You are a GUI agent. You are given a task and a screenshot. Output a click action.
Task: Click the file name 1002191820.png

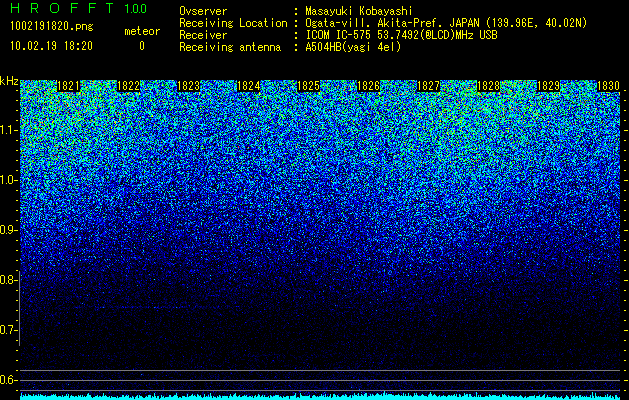click(x=52, y=26)
